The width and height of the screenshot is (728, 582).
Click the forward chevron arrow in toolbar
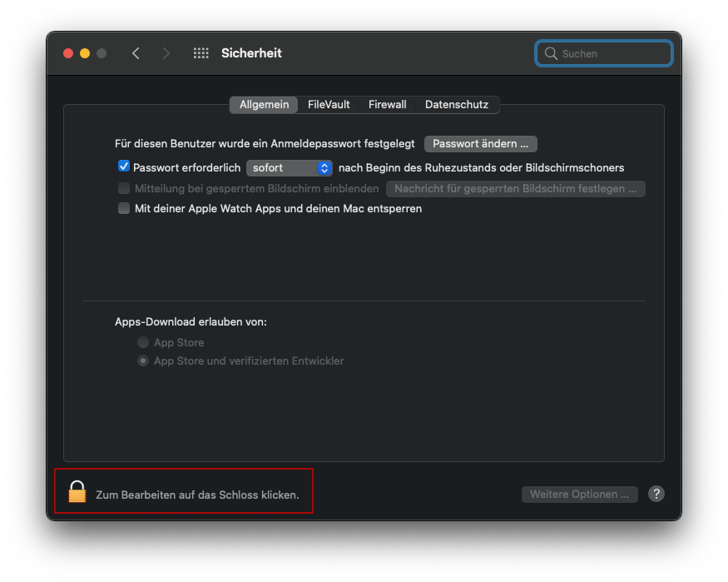[166, 53]
